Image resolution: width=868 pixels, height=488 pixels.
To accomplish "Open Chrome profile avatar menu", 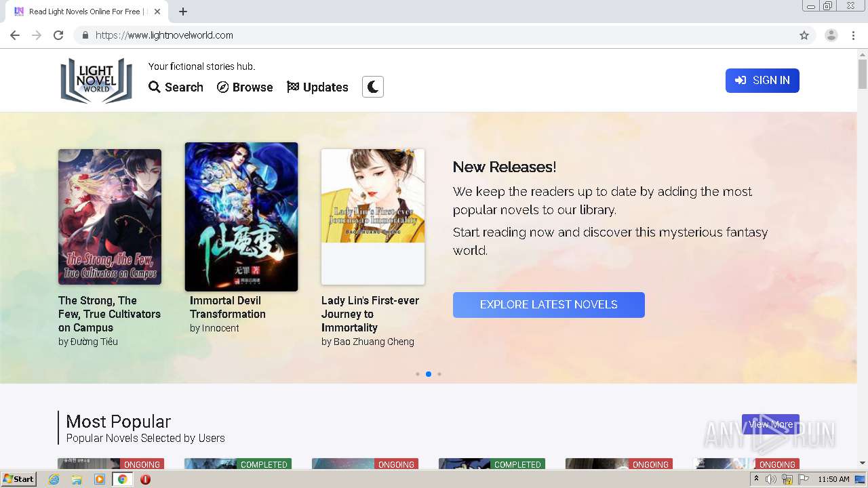I will pos(831,35).
